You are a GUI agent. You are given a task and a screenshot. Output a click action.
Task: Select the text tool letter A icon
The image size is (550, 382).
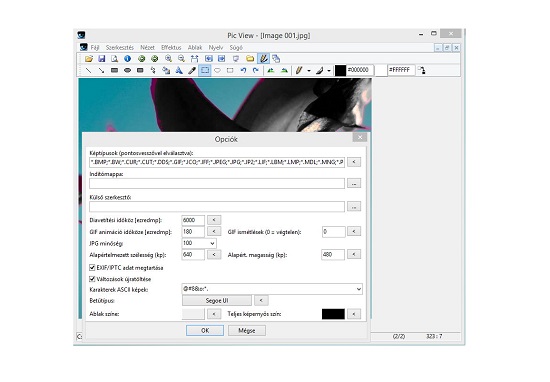point(179,71)
